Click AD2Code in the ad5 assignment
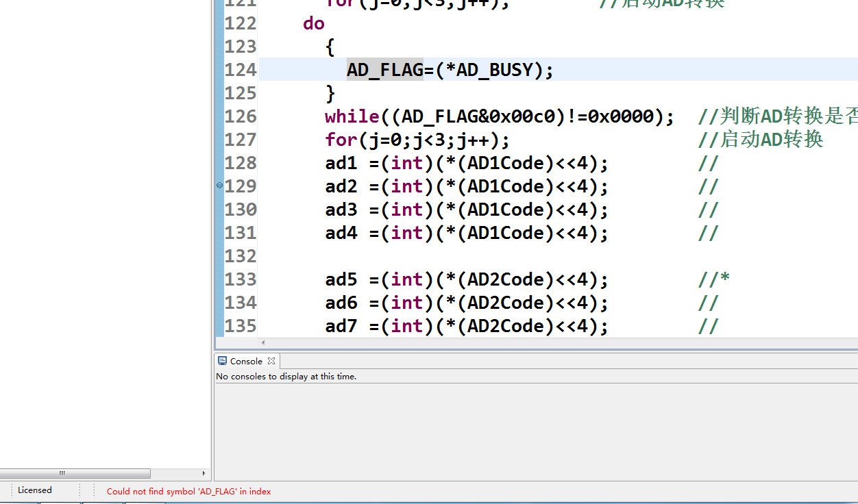Screen dimensions: 858x504 click(x=506, y=279)
